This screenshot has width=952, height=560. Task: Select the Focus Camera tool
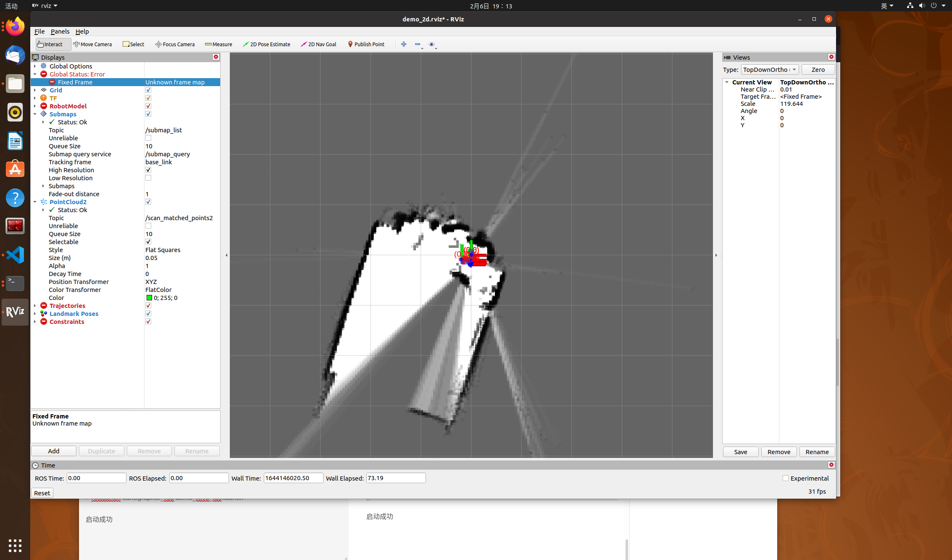tap(175, 44)
